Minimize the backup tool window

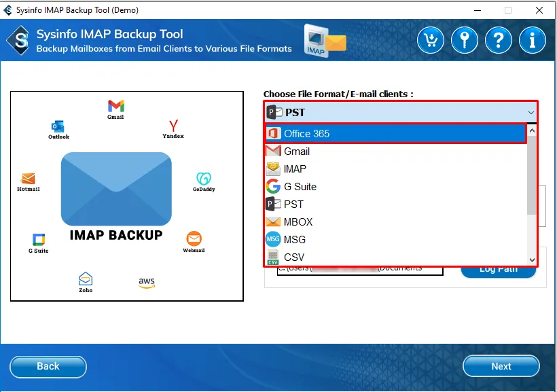click(478, 10)
